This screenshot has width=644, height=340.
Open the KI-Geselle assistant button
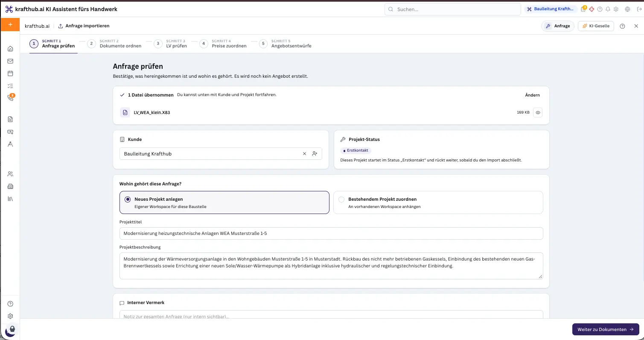596,26
